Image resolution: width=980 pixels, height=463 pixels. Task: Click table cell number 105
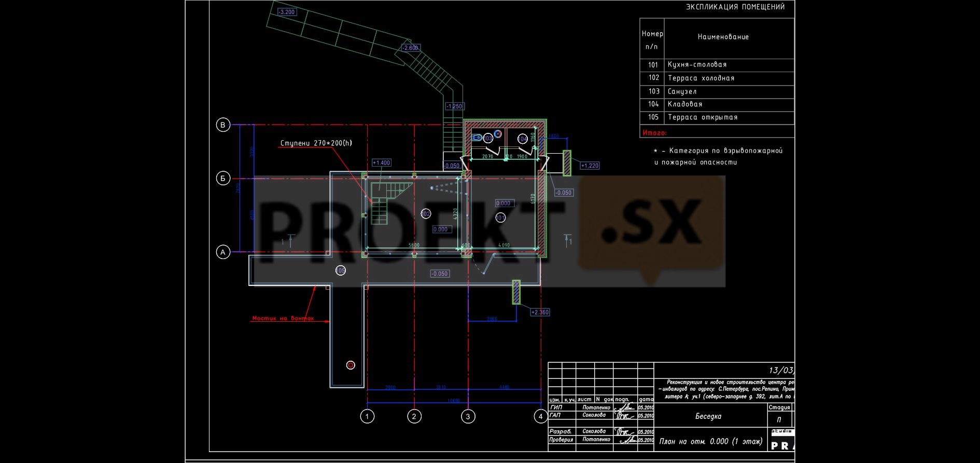(653, 117)
